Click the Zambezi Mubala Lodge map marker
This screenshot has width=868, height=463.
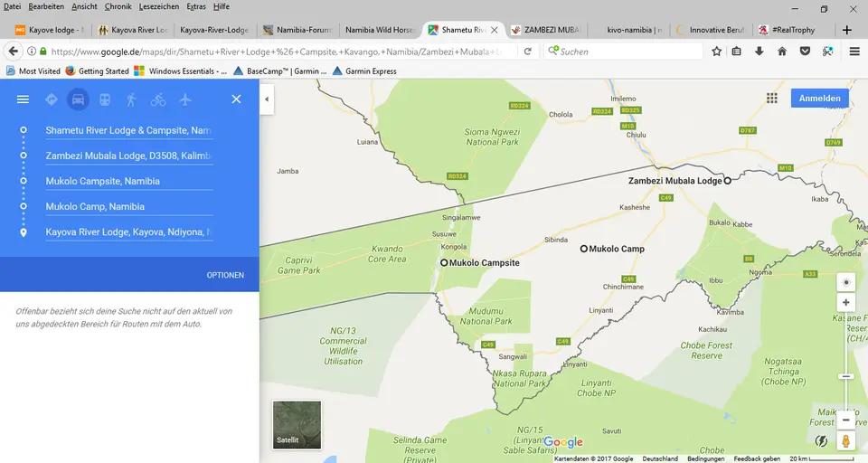[x=727, y=181]
